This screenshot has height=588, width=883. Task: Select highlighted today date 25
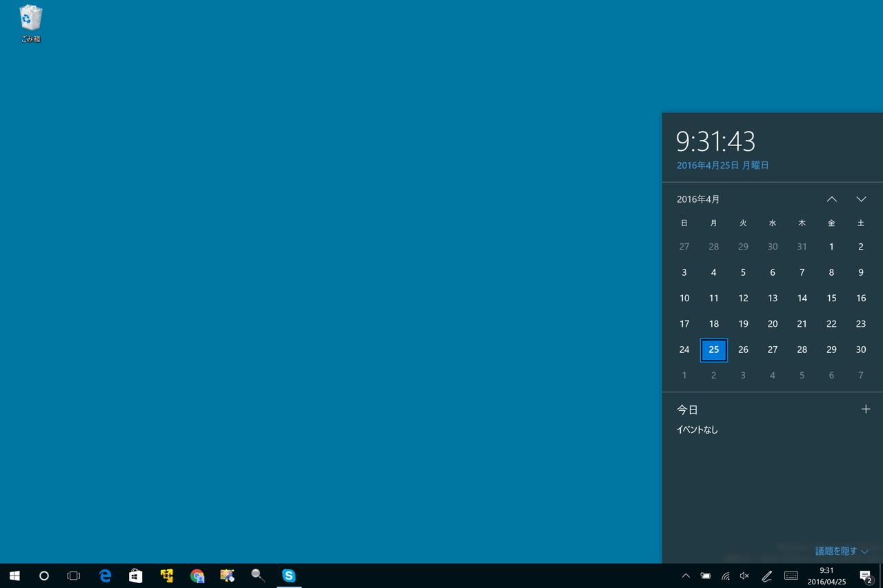click(x=714, y=349)
